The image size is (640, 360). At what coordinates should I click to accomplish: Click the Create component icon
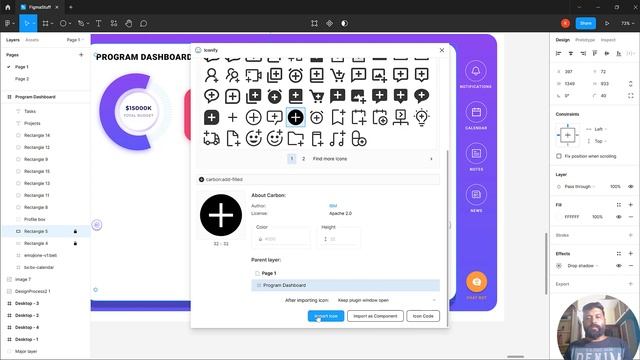[x=329, y=23]
